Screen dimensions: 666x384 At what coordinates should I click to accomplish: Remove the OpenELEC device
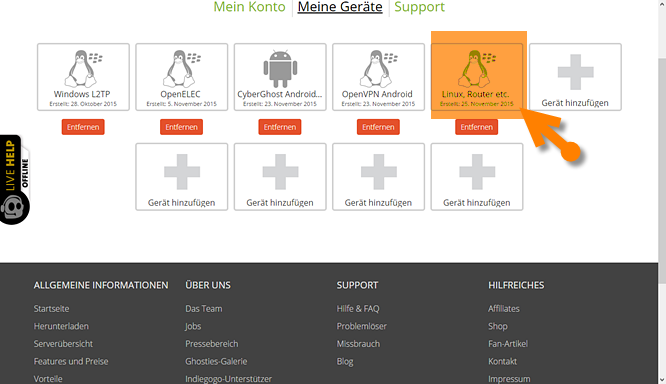point(181,127)
